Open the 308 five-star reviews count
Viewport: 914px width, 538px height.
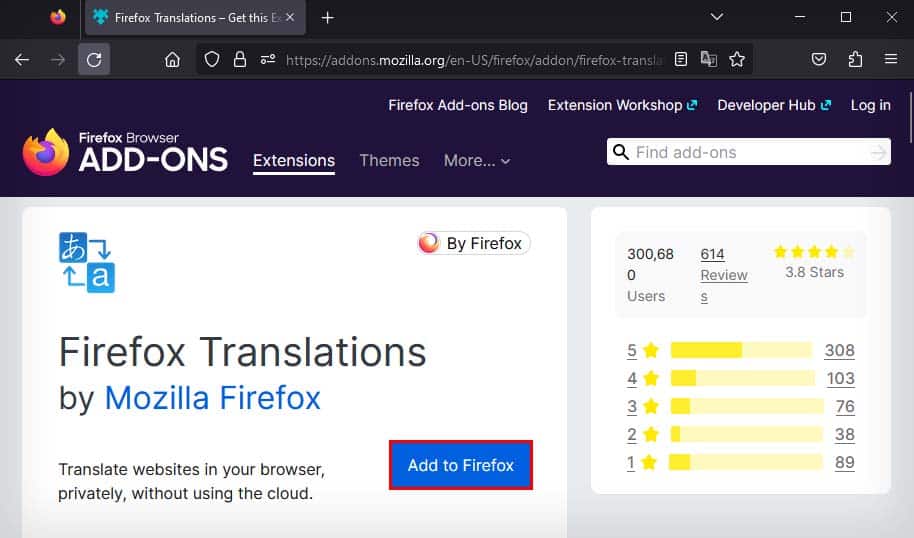click(x=839, y=350)
